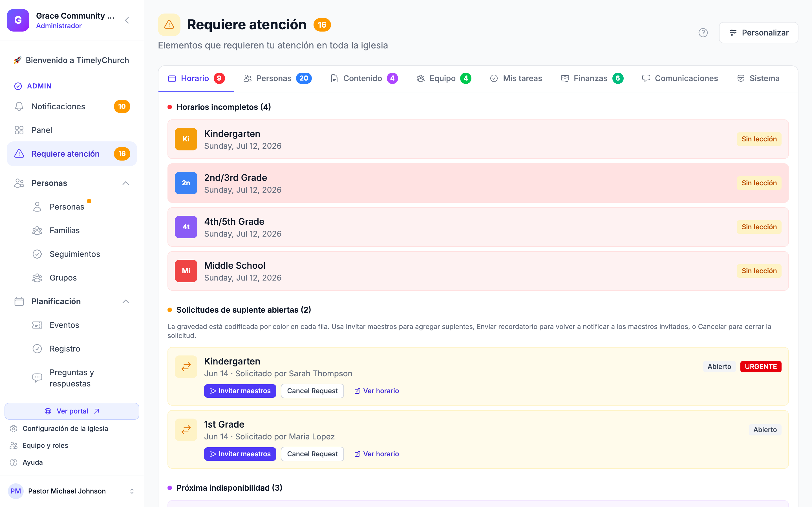Screen dimensions: 812x507
Task: Click the Preguntas y respuestas chat icon
Action: tap(37, 378)
